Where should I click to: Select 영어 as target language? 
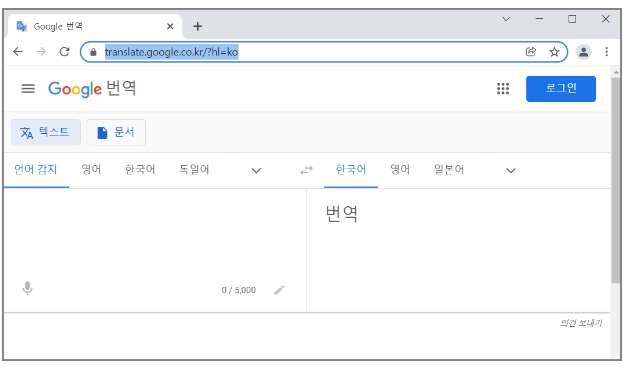pyautogui.click(x=400, y=169)
